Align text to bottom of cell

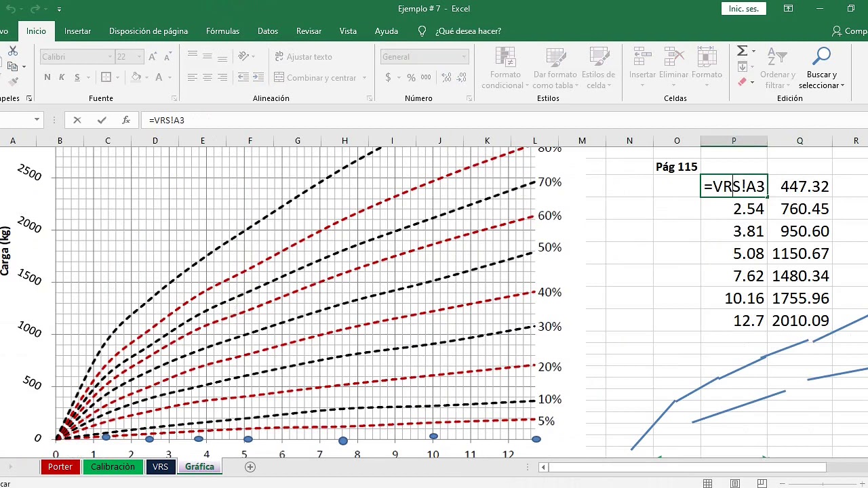pos(222,57)
